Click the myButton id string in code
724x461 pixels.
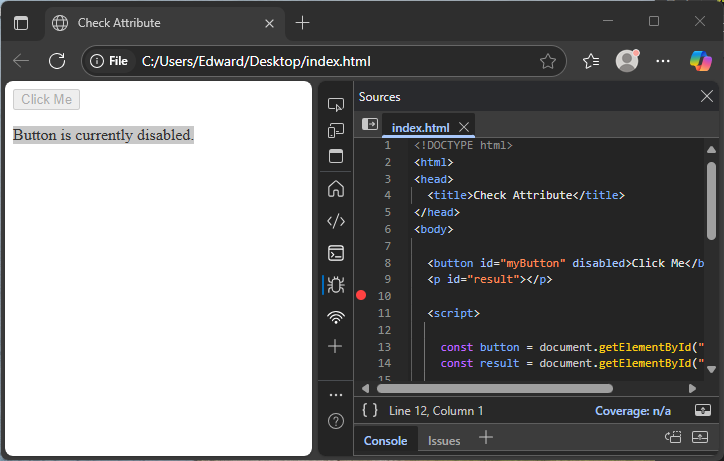[532, 263]
